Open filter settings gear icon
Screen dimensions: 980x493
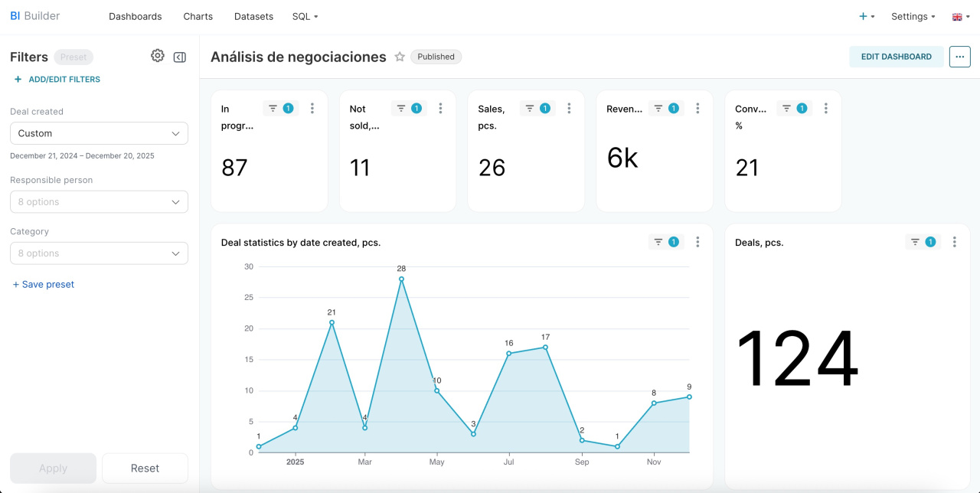point(158,56)
